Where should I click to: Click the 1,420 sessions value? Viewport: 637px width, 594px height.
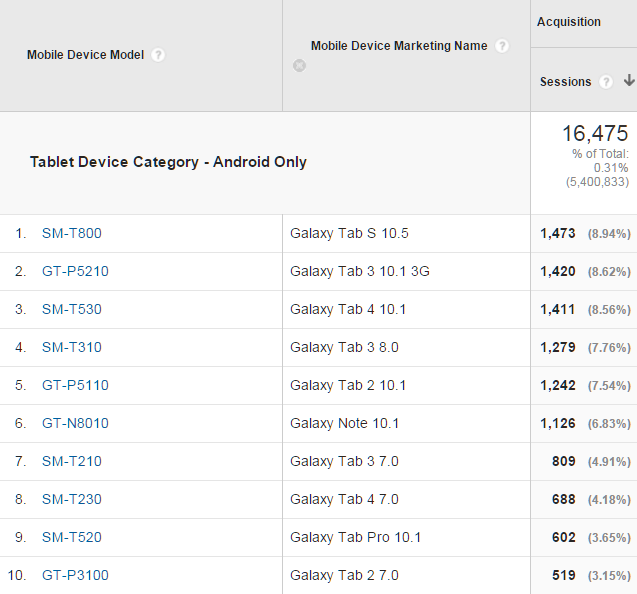(557, 271)
